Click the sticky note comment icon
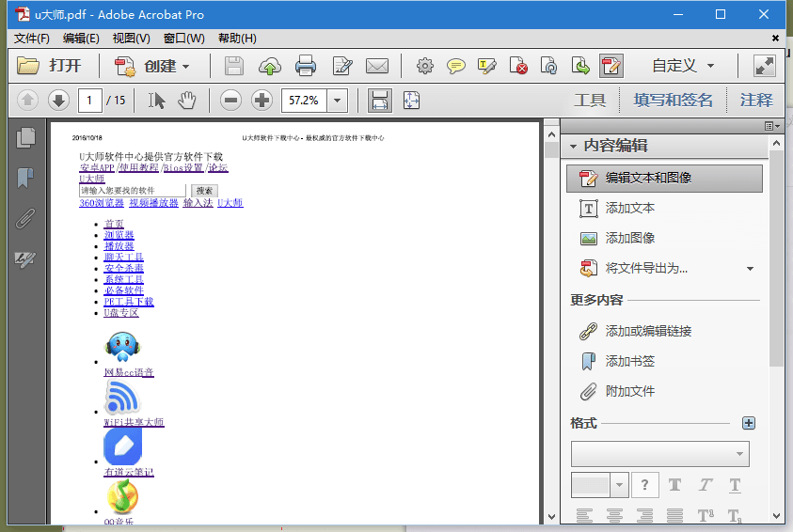This screenshot has height=532, width=793. click(x=455, y=66)
